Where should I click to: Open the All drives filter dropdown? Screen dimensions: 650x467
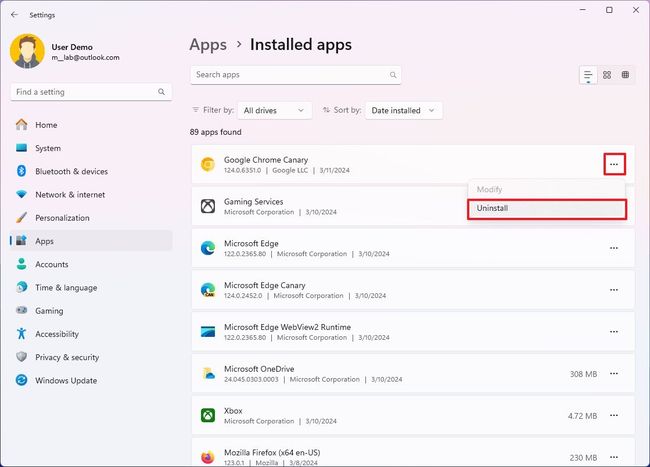coord(274,110)
